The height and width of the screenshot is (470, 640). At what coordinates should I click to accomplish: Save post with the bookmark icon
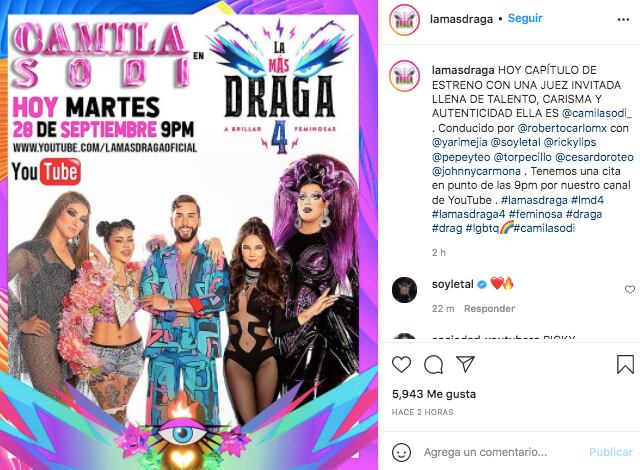coord(625,364)
